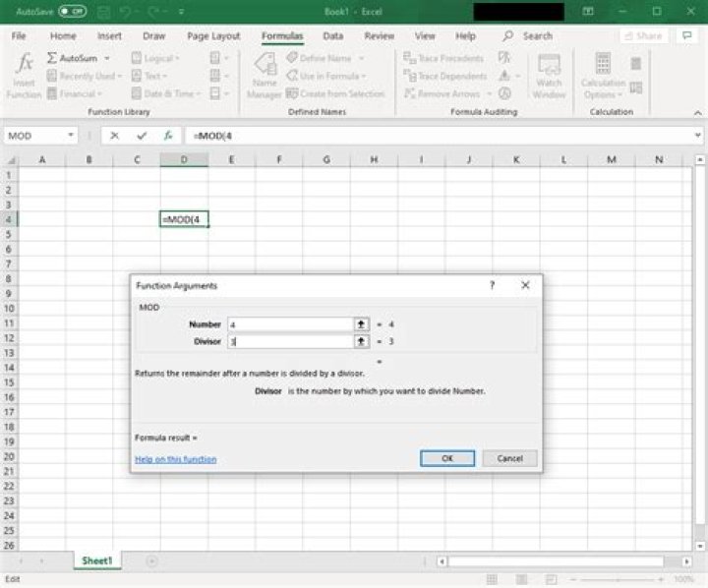Click the Divisor field in the dialog
Image resolution: width=708 pixels, height=588 pixels.
click(x=290, y=341)
